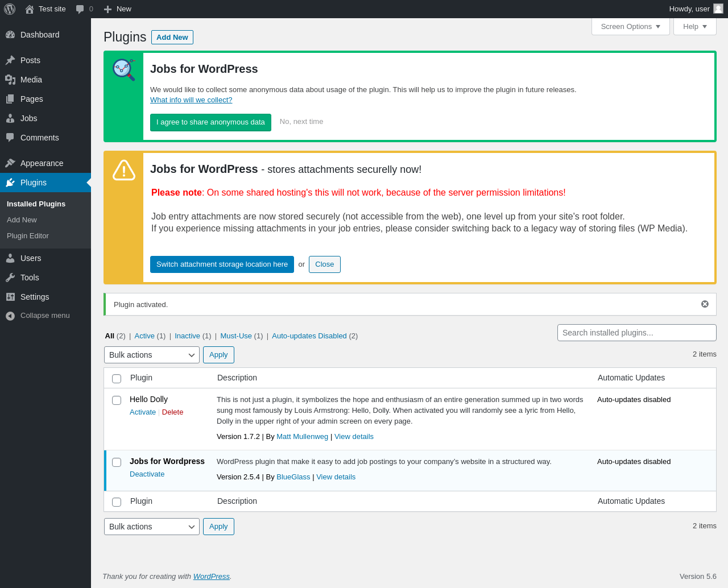Open the New content menu label
Viewport: 728px width, 588px height.
coord(124,9)
